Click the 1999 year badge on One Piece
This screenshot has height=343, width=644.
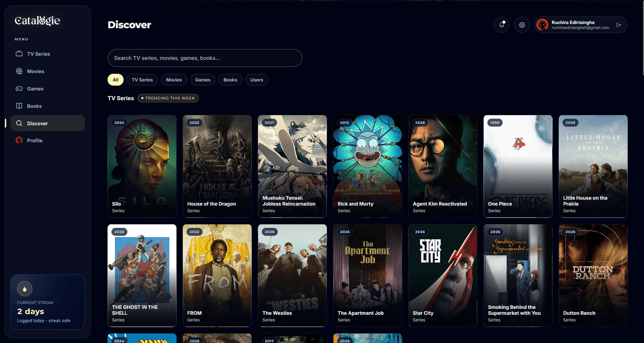point(495,123)
